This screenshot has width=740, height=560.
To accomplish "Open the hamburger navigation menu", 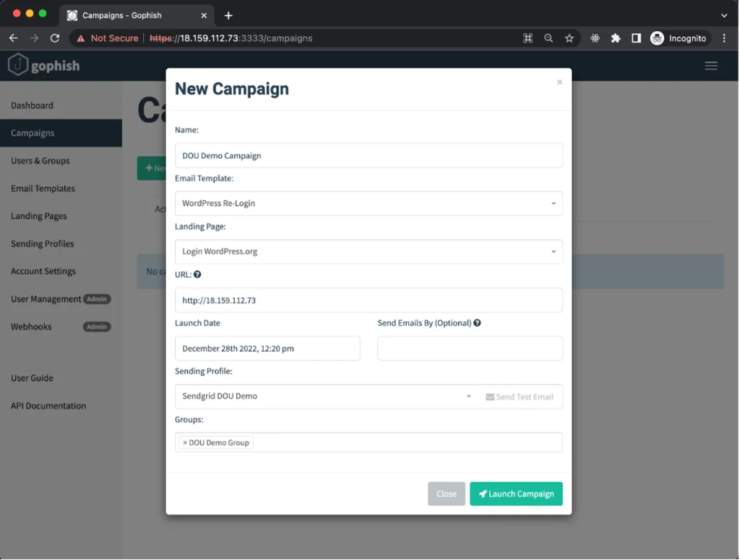I will pyautogui.click(x=711, y=66).
